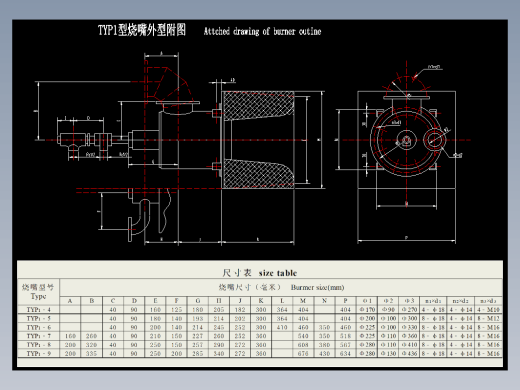Viewport: 520px width, 390px height.
Task: Click column header 'C' in size table
Action: click(113, 301)
